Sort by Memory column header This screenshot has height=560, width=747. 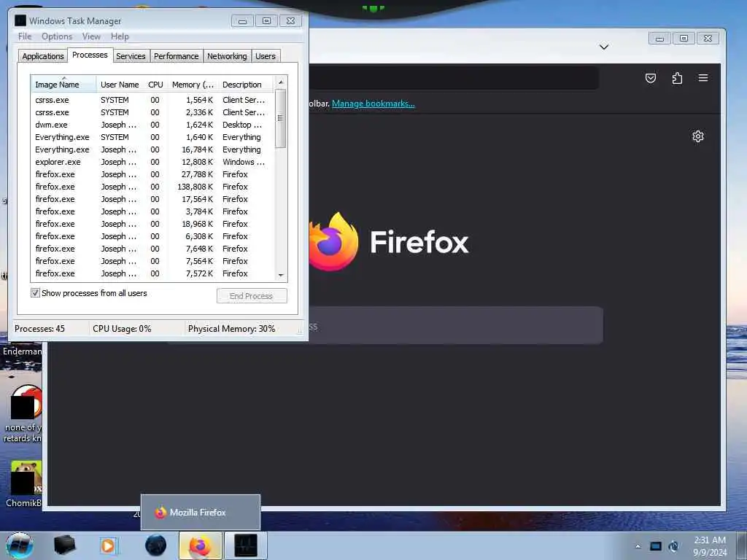click(193, 85)
